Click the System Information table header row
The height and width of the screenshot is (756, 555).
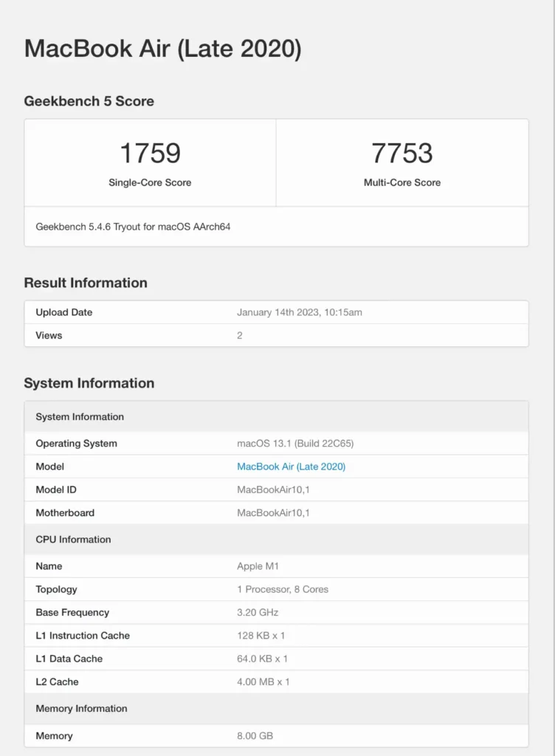pos(277,416)
